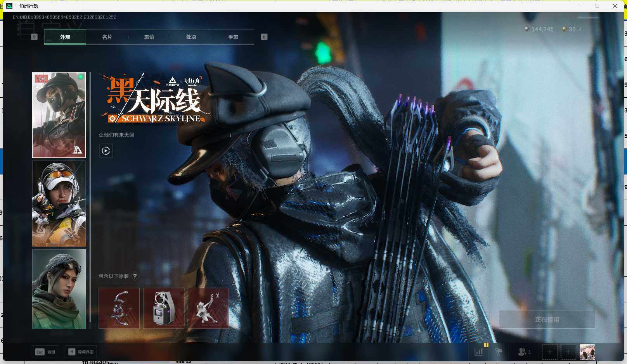627x364 pixels.
Task: Select the white visor archer skin thumbnail
Action: point(59,204)
